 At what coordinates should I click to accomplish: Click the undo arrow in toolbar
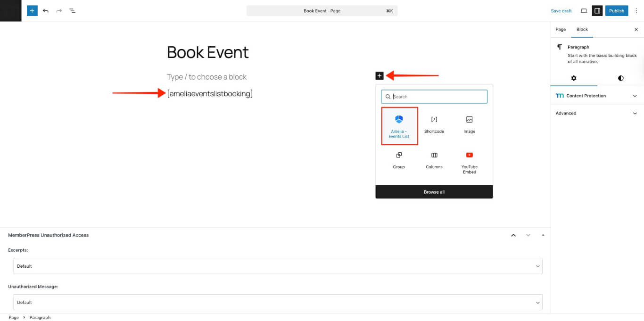click(x=46, y=10)
